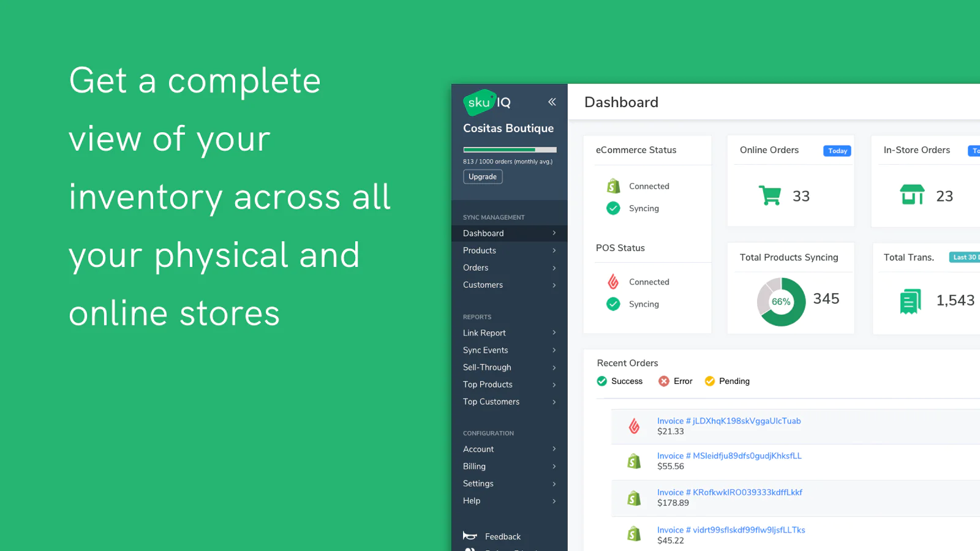Click the Feedback link

pyautogui.click(x=503, y=536)
